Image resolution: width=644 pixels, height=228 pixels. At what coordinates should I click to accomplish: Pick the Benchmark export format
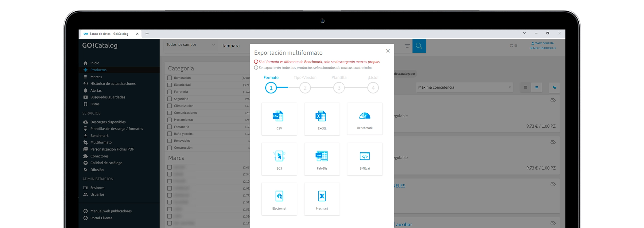point(365,119)
